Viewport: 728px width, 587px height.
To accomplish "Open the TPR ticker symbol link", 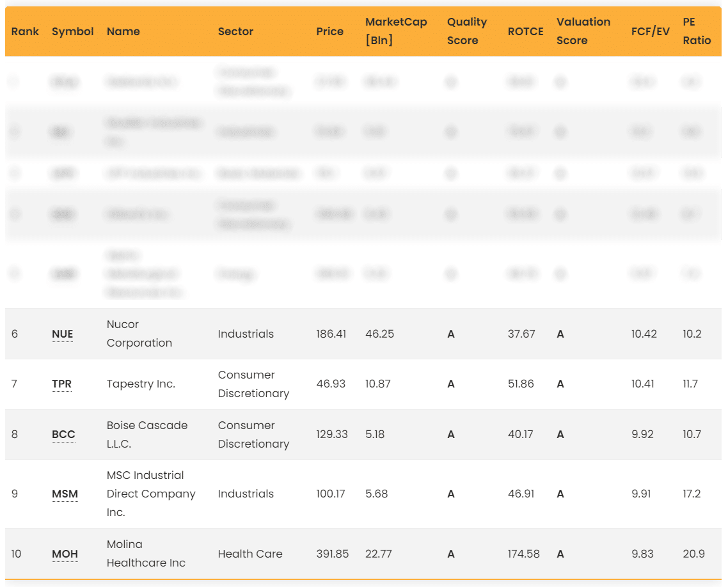I will tap(62, 384).
